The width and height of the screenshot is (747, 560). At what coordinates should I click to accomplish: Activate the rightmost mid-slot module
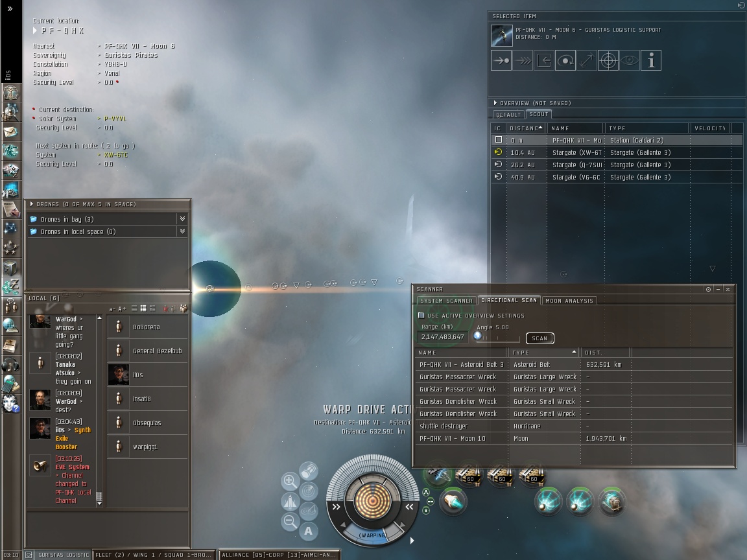coord(611,501)
